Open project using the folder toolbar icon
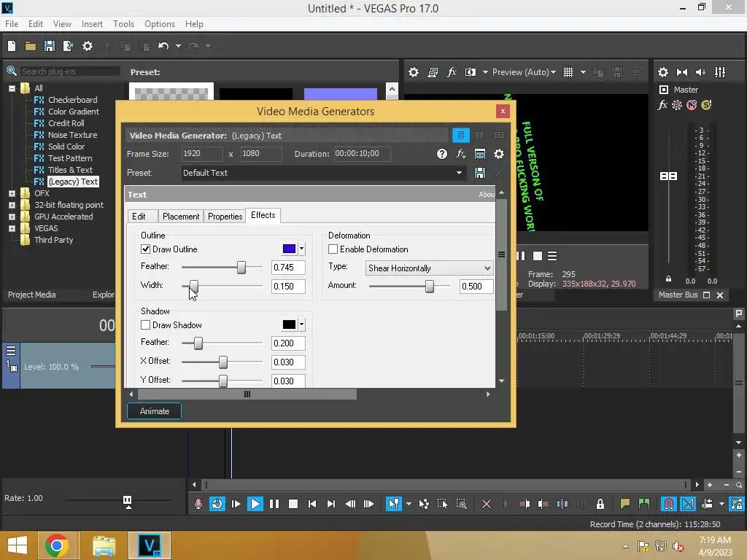Screen dimensions: 747x560 [31, 46]
